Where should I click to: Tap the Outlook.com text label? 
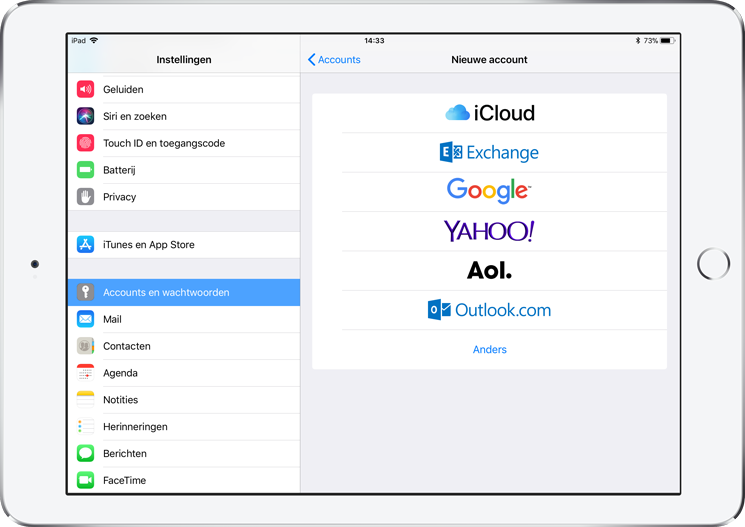point(503,310)
